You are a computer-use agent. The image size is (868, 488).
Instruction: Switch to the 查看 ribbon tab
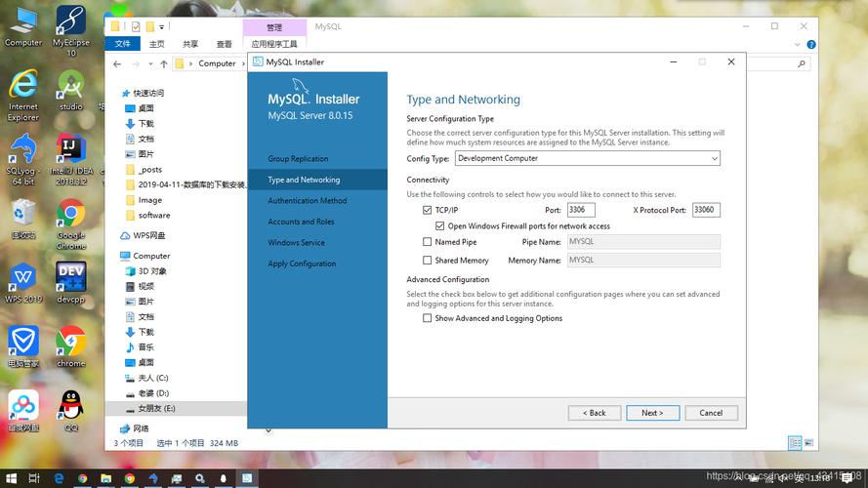tap(225, 44)
